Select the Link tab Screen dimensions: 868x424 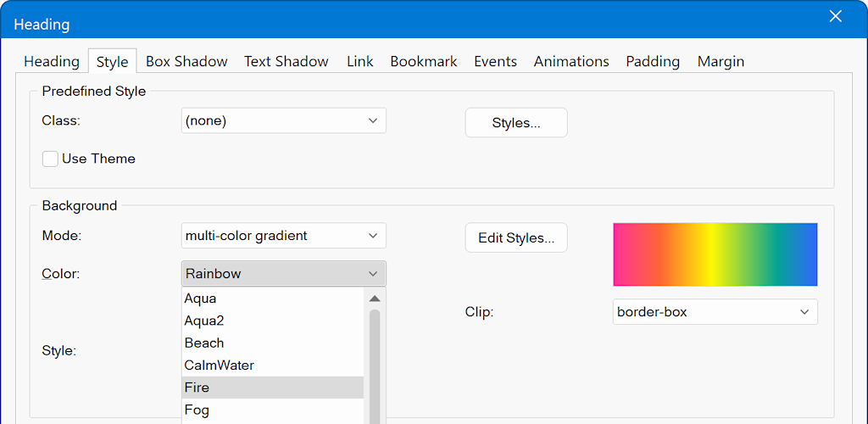point(359,61)
